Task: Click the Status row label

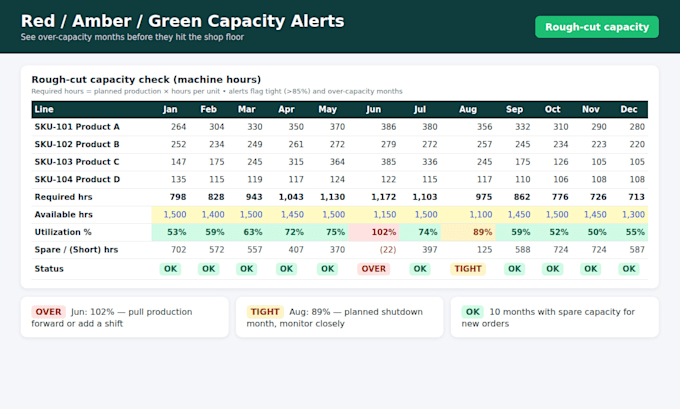Action: (x=49, y=269)
